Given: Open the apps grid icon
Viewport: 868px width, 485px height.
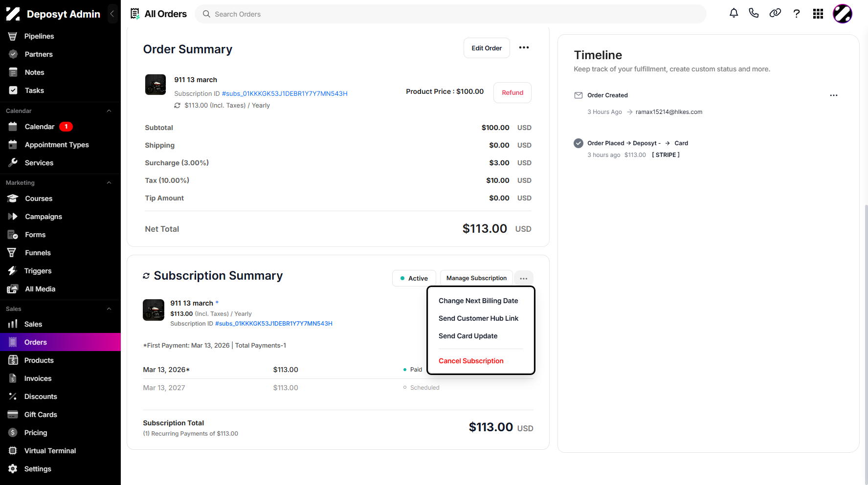Looking at the screenshot, I should pyautogui.click(x=818, y=14).
